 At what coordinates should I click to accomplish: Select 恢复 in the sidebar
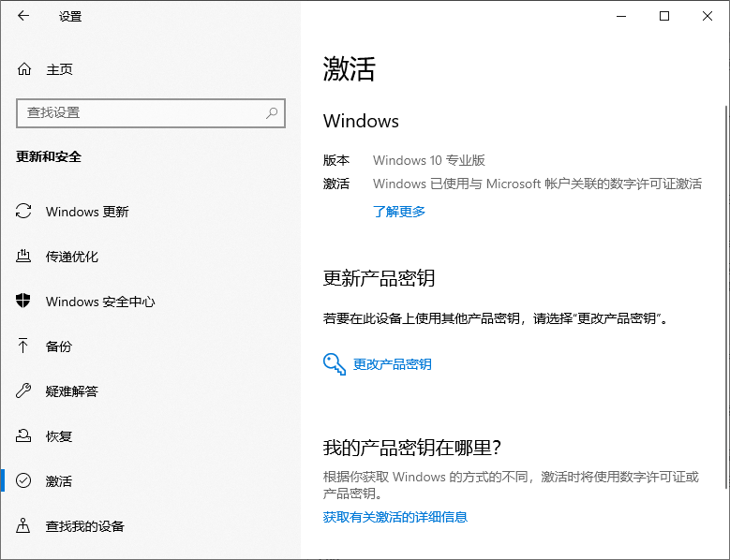pyautogui.click(x=58, y=436)
